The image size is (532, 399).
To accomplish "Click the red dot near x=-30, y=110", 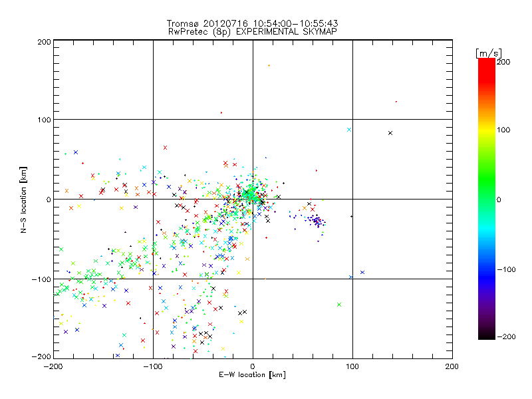I will (221, 112).
